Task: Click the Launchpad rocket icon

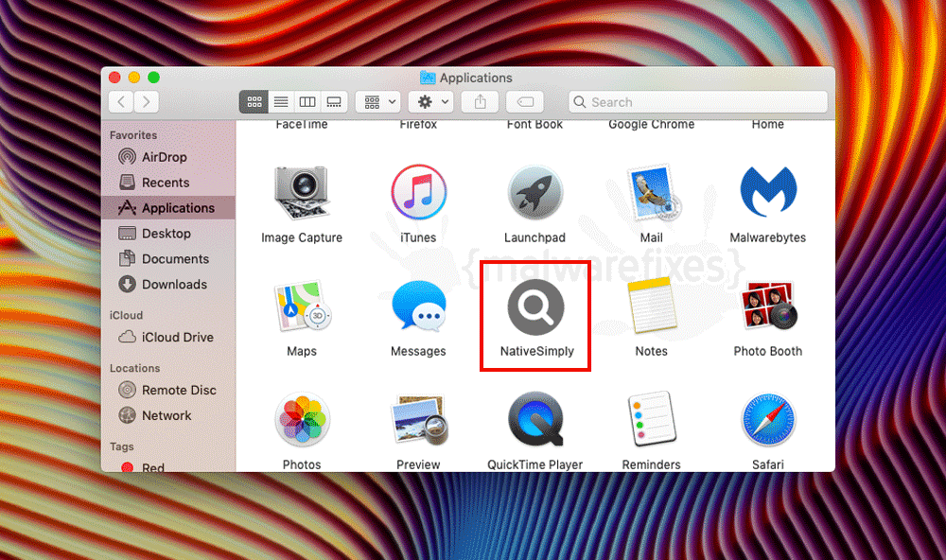Action: 535,193
